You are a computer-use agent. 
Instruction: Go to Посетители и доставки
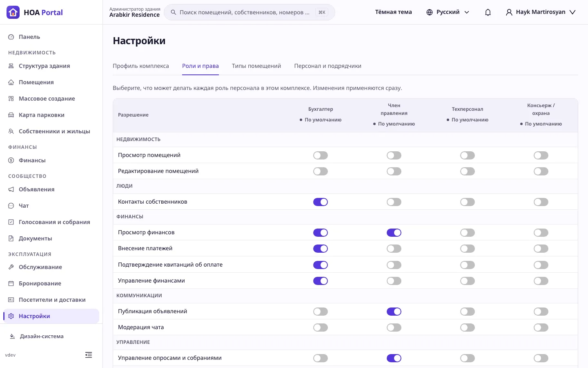click(x=51, y=300)
